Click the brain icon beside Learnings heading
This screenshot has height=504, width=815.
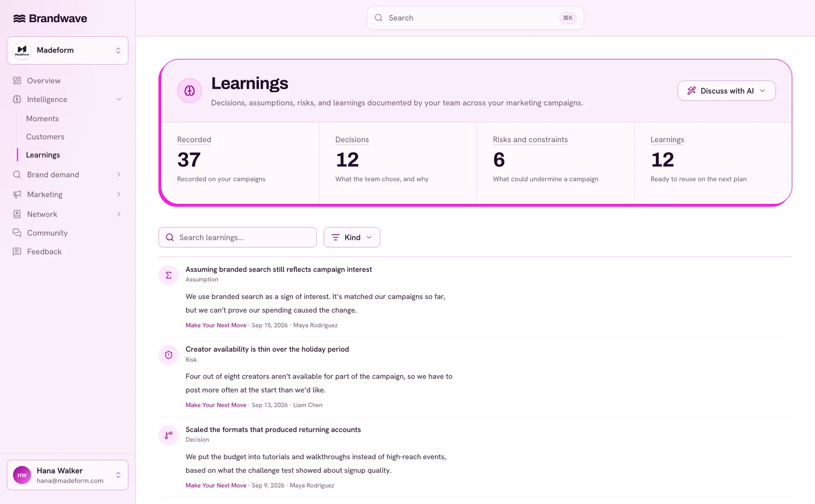pyautogui.click(x=190, y=91)
